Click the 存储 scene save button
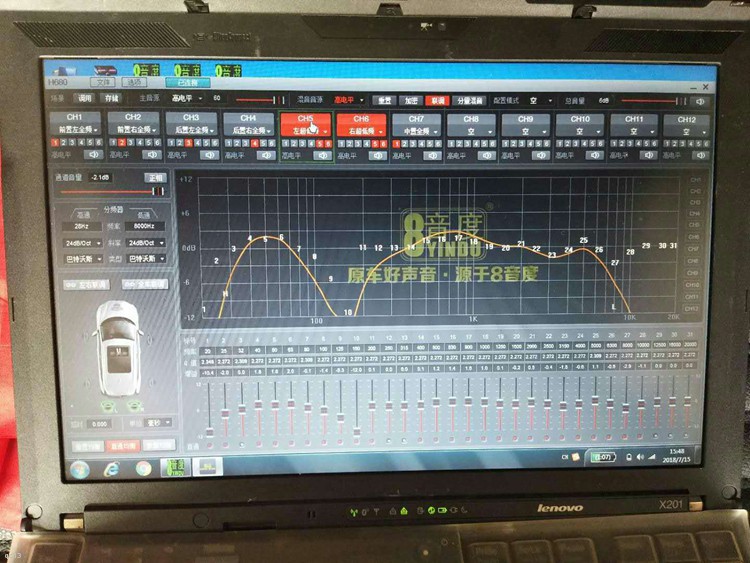This screenshot has height=563, width=750. tap(111, 98)
